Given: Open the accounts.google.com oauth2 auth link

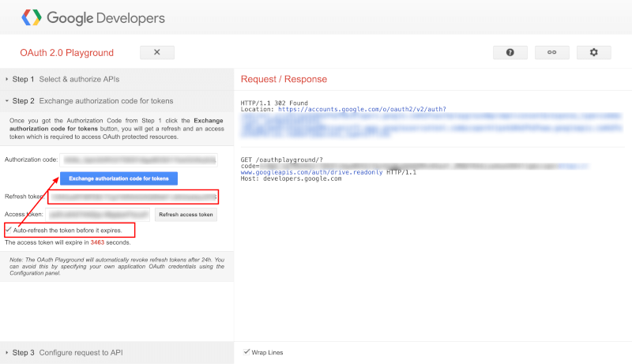Looking at the screenshot, I should pyautogui.click(x=362, y=109).
